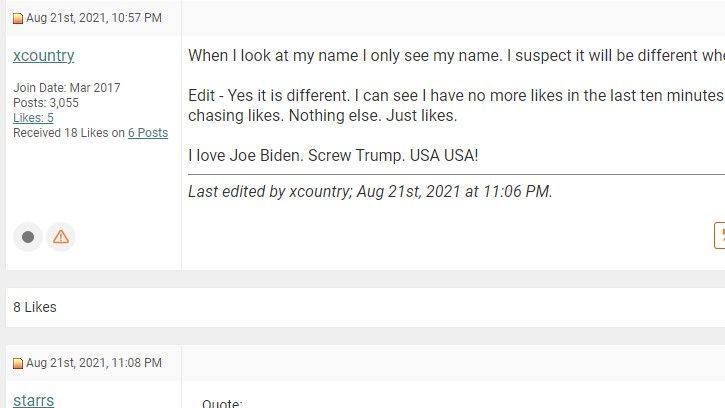
Task: Click the "Last edited by xcountry" note
Action: coord(370,191)
